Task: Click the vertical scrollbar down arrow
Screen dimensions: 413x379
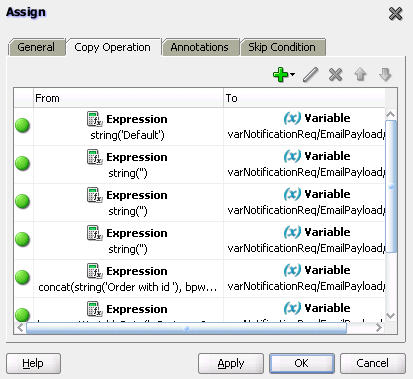Action: 391,315
